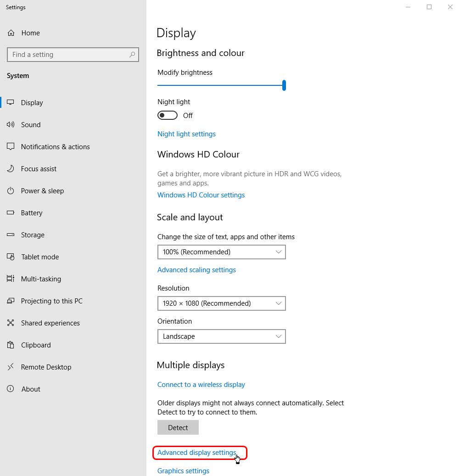Open Tablet mode settings

pyautogui.click(x=39, y=257)
